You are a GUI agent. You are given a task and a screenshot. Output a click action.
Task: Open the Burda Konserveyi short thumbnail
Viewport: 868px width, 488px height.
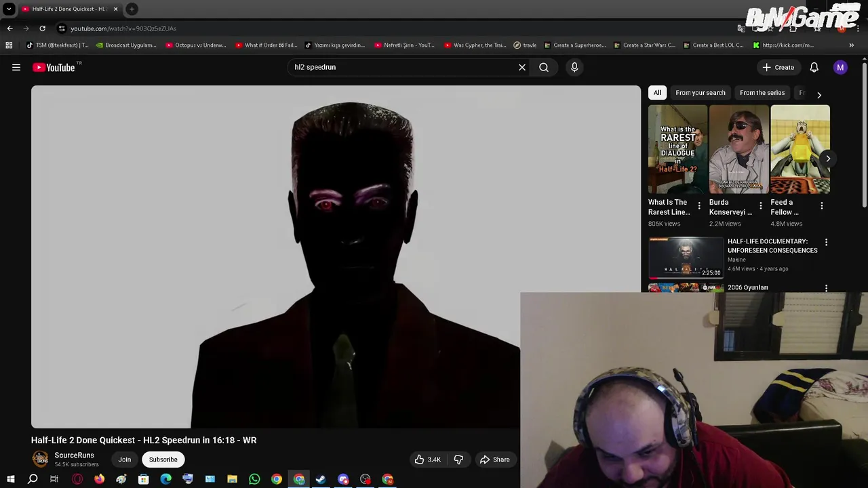[x=738, y=150]
